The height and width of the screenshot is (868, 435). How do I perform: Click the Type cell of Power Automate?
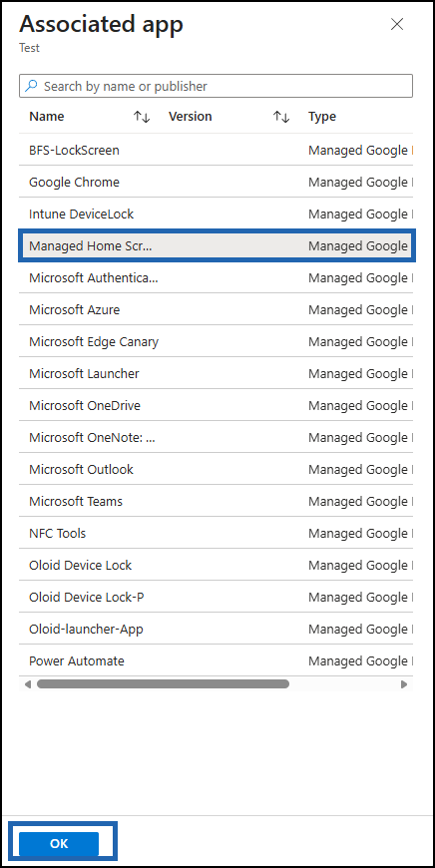(x=360, y=660)
